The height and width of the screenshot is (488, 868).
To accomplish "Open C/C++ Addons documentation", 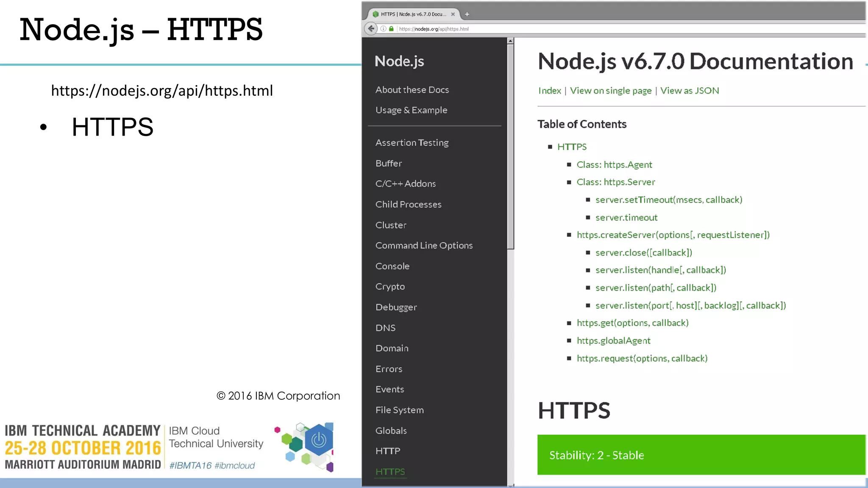I will (405, 183).
